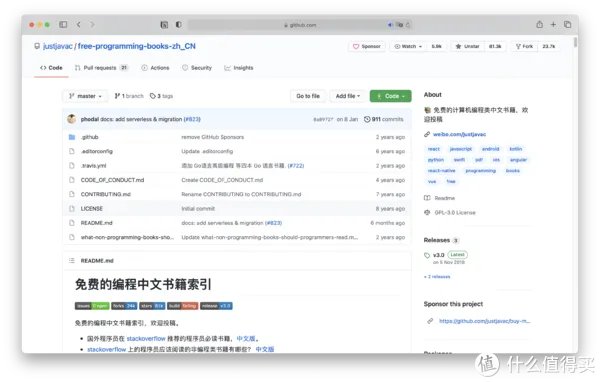The image size is (600, 382).
Task: Click the release v3.0 badge
Action: (x=216, y=306)
